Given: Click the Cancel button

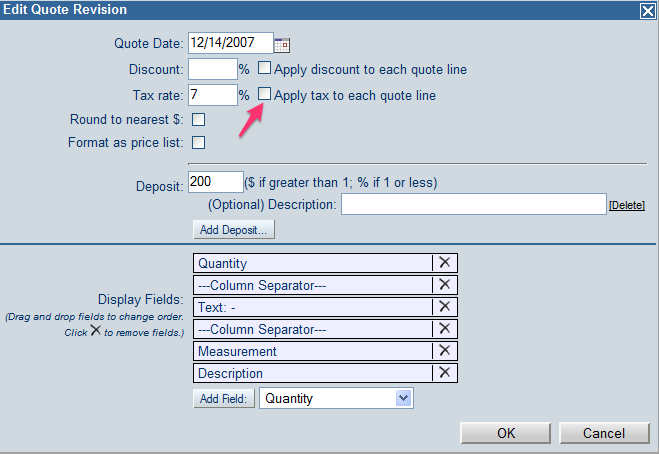Looking at the screenshot, I should click(604, 433).
